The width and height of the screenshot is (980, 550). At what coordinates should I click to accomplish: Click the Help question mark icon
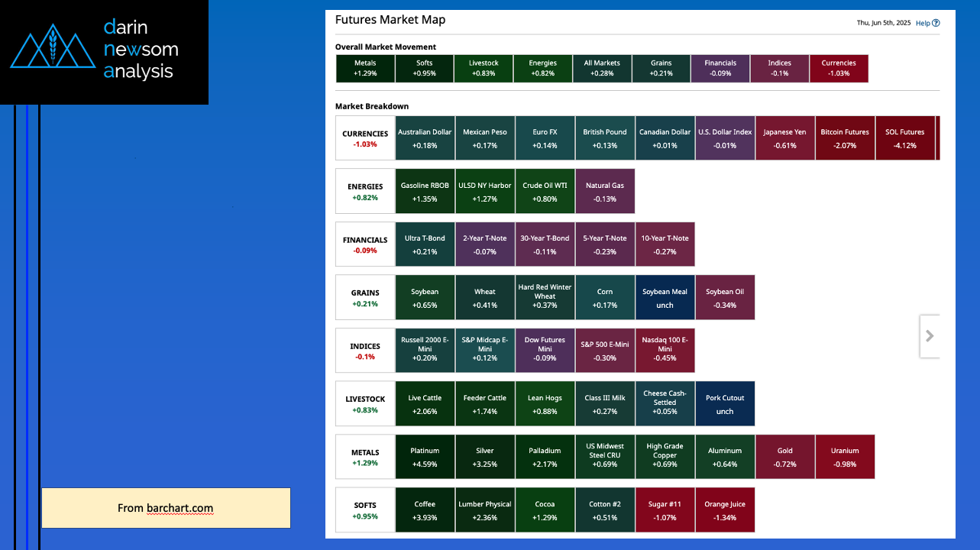click(936, 23)
